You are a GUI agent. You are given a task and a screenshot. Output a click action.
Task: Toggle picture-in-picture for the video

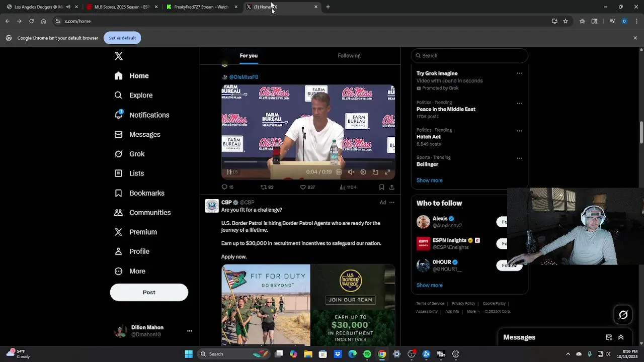tap(375, 172)
